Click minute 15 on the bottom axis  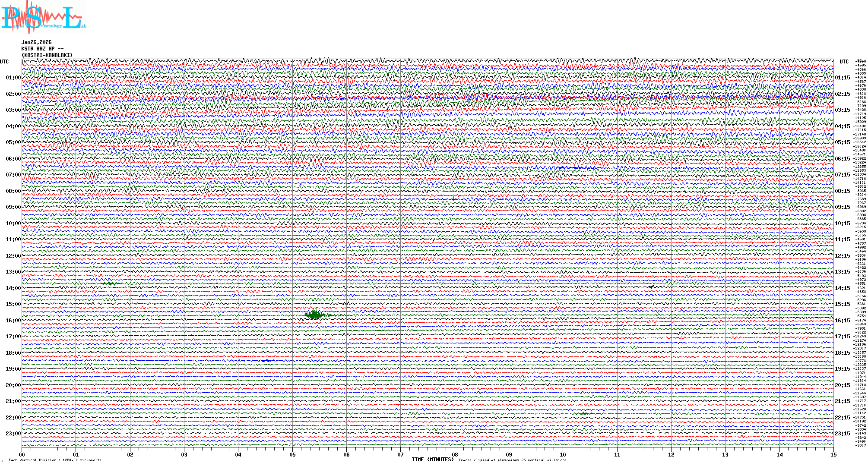click(x=833, y=454)
